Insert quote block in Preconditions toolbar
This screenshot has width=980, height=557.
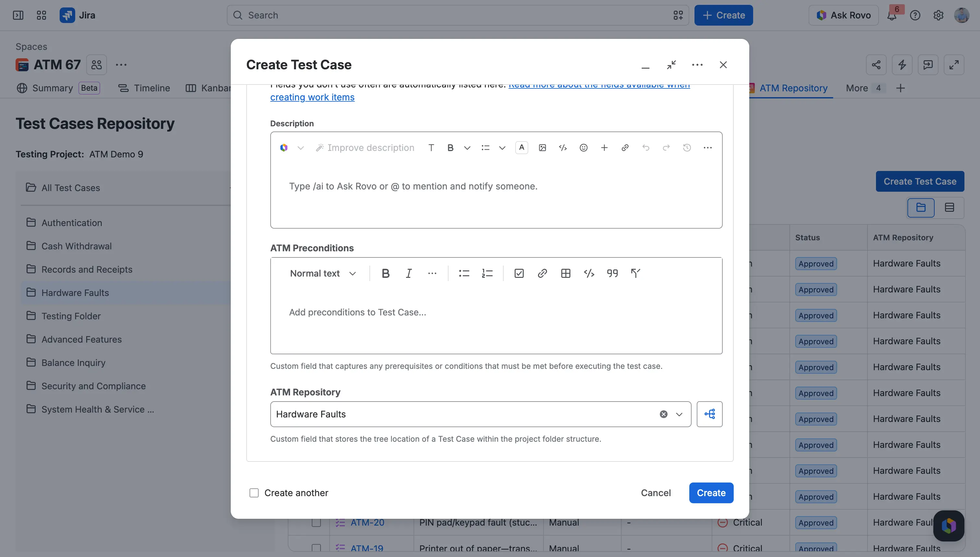point(612,273)
